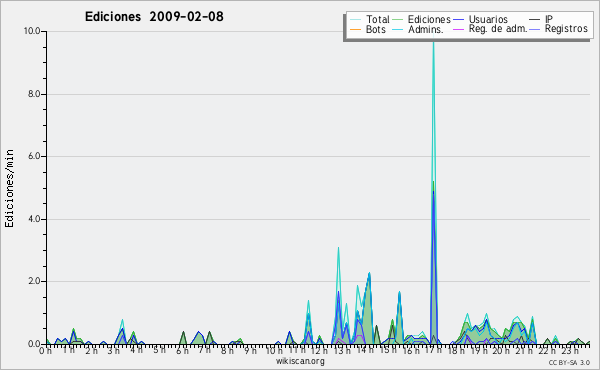Click the CC BY-SA 3.0 license text
600x370 pixels.
coord(569,363)
